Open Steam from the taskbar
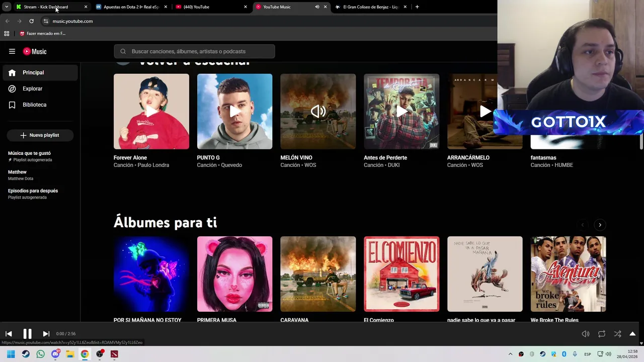Screen dimensions: 644x362 click(26, 354)
